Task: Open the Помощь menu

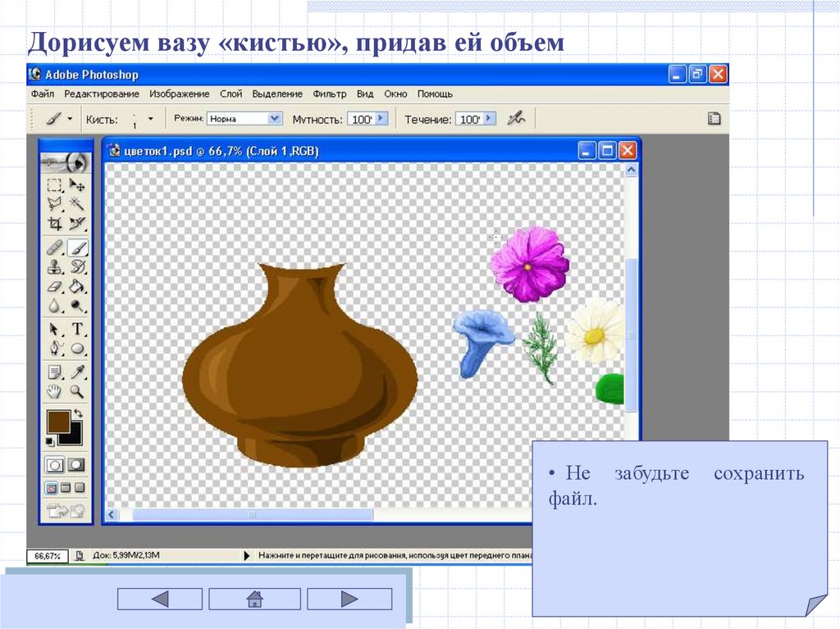Action: click(x=435, y=93)
